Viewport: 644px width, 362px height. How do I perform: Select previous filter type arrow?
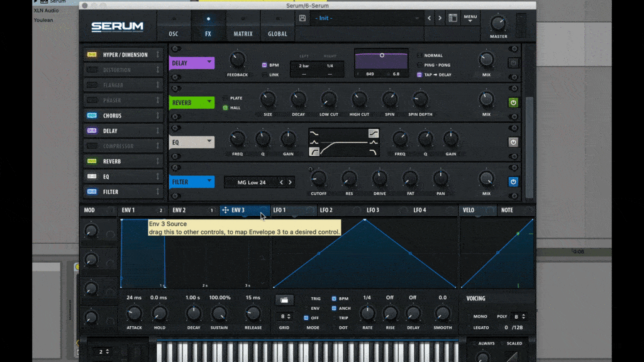[281, 182]
